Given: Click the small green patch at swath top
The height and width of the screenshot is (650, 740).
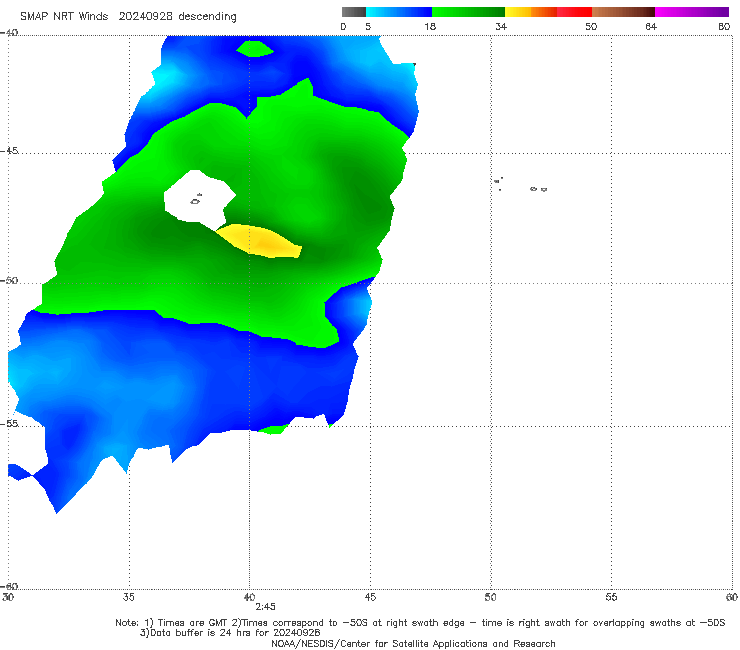Looking at the screenshot, I should tap(255, 48).
